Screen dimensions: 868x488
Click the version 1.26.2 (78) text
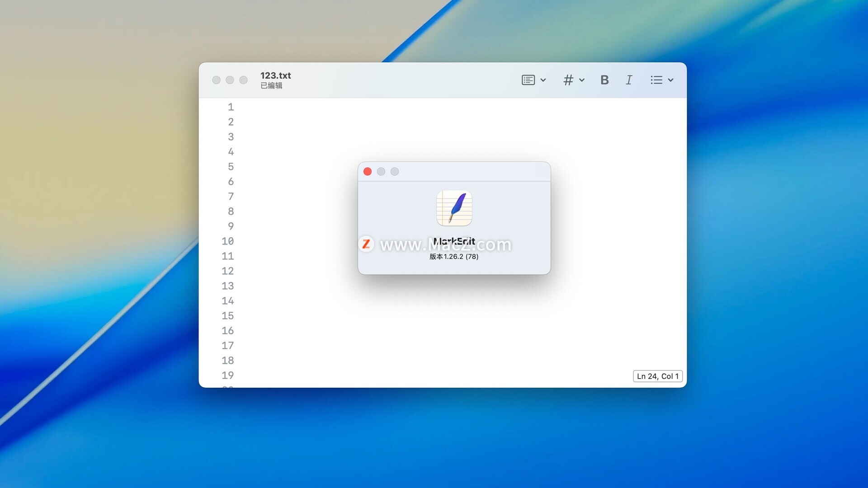coord(454,257)
